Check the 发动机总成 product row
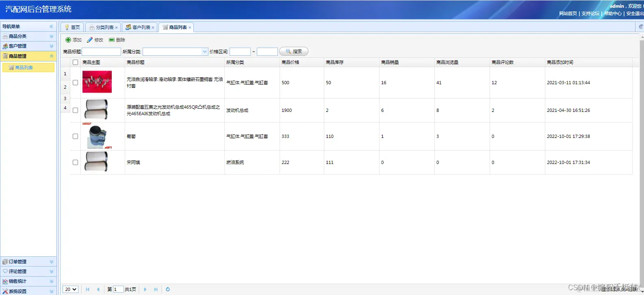Image resolution: width=644 pixels, height=295 pixels. point(75,110)
